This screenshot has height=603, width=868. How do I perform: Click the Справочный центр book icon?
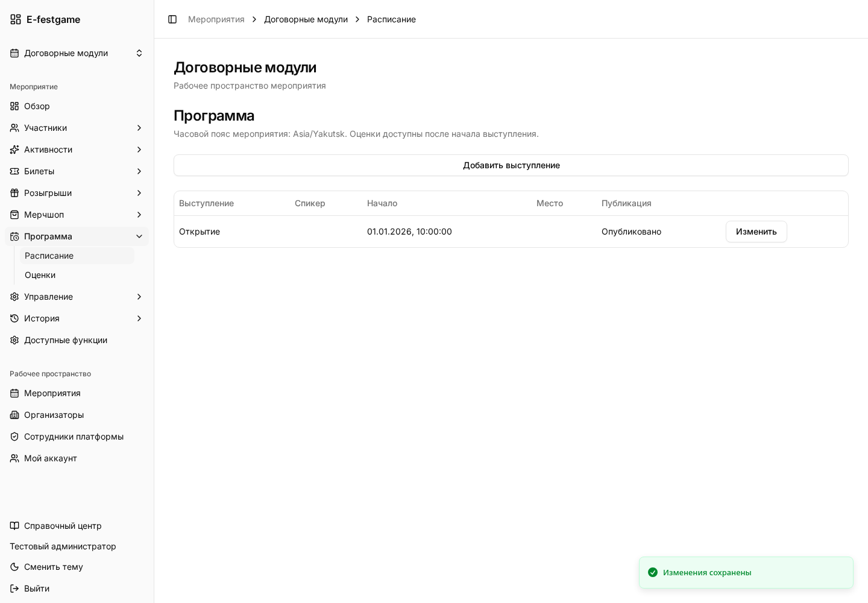coord(14,526)
